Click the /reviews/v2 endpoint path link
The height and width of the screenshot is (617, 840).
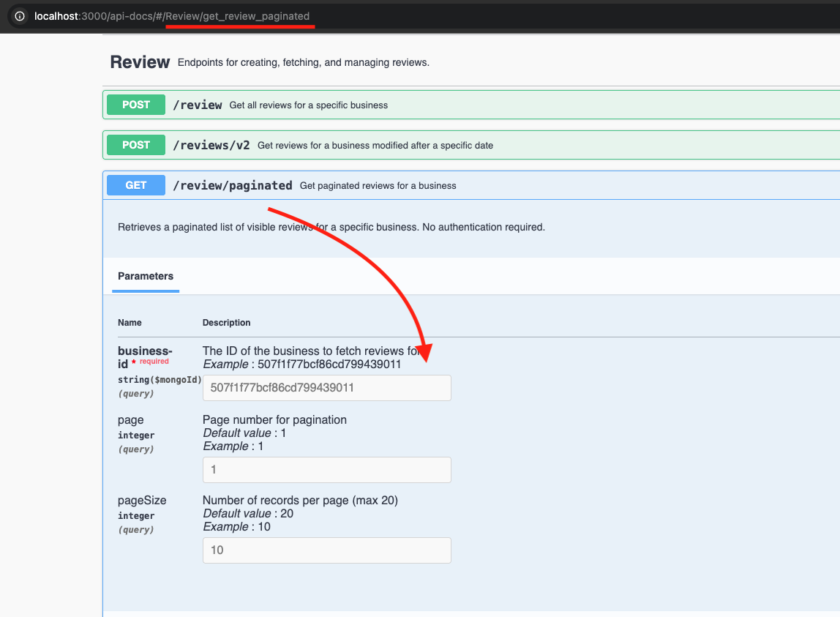coord(211,145)
